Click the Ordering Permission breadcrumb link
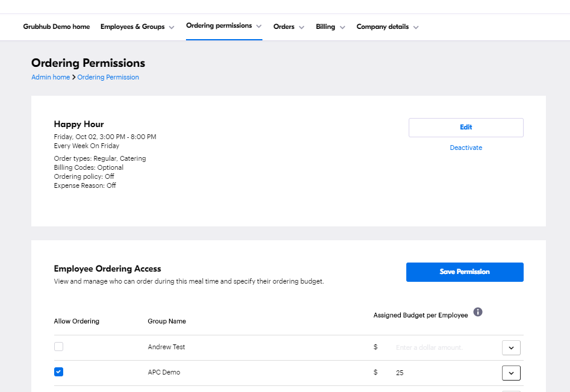Viewport: 570px width, 392px height. point(108,77)
